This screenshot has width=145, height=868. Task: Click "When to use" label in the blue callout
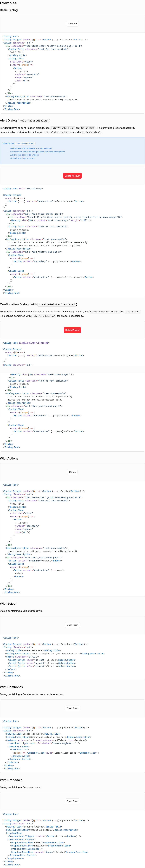click(x=8, y=143)
